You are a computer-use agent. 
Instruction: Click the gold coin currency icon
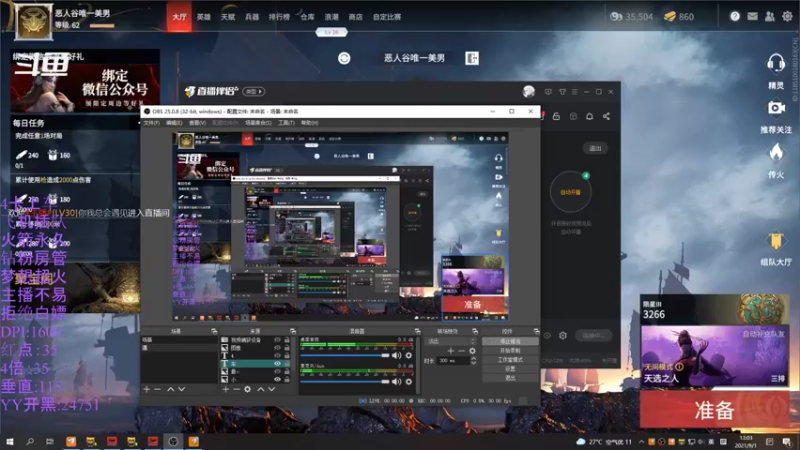616,16
